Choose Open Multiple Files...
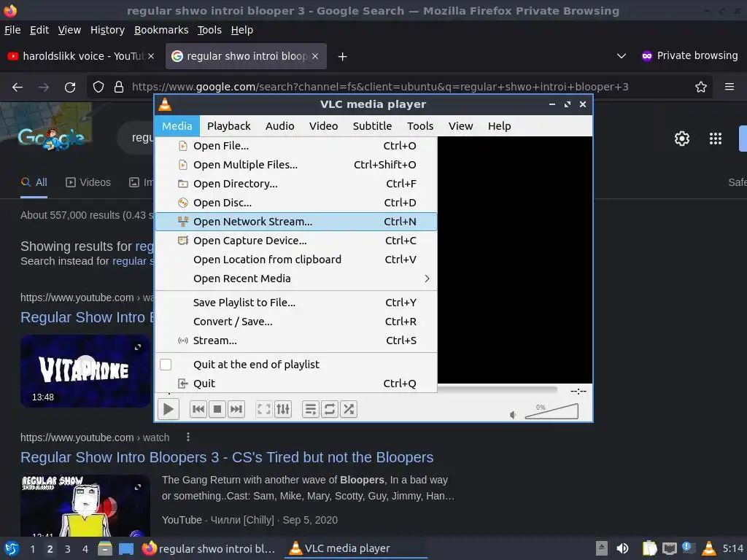 (296, 165)
